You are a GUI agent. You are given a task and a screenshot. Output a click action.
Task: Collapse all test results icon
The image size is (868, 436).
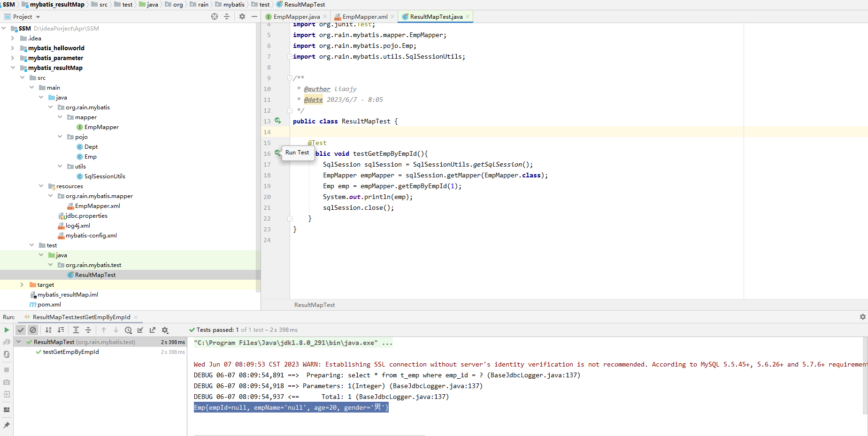coord(88,330)
